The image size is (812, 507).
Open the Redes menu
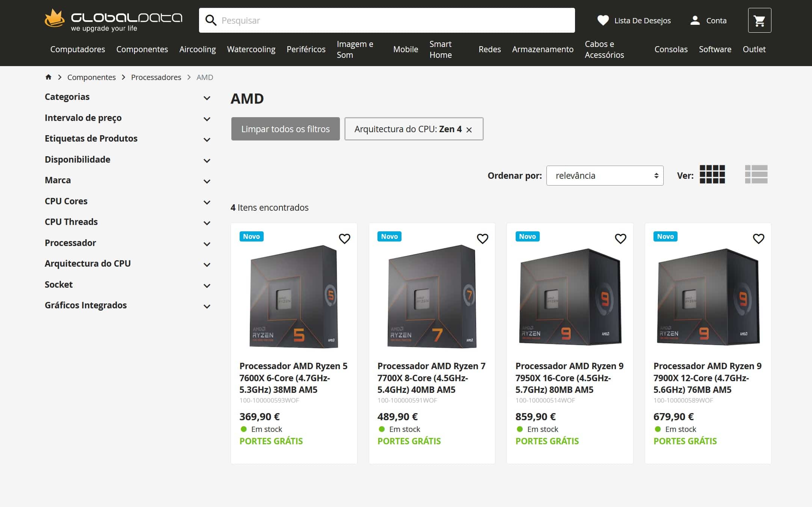point(489,49)
